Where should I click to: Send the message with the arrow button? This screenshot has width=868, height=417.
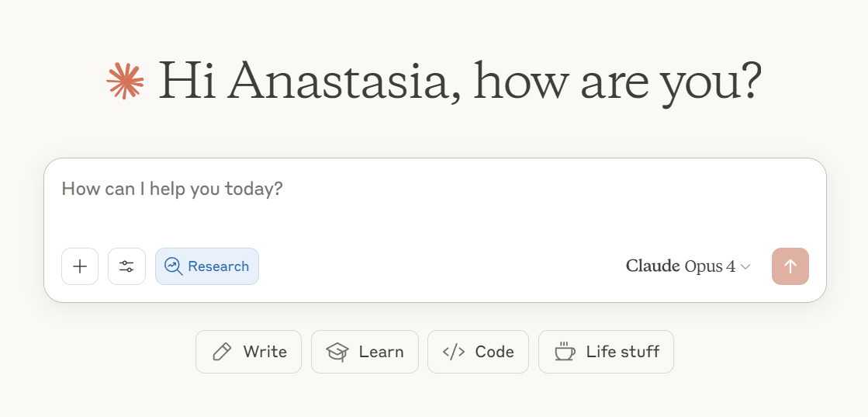click(790, 266)
